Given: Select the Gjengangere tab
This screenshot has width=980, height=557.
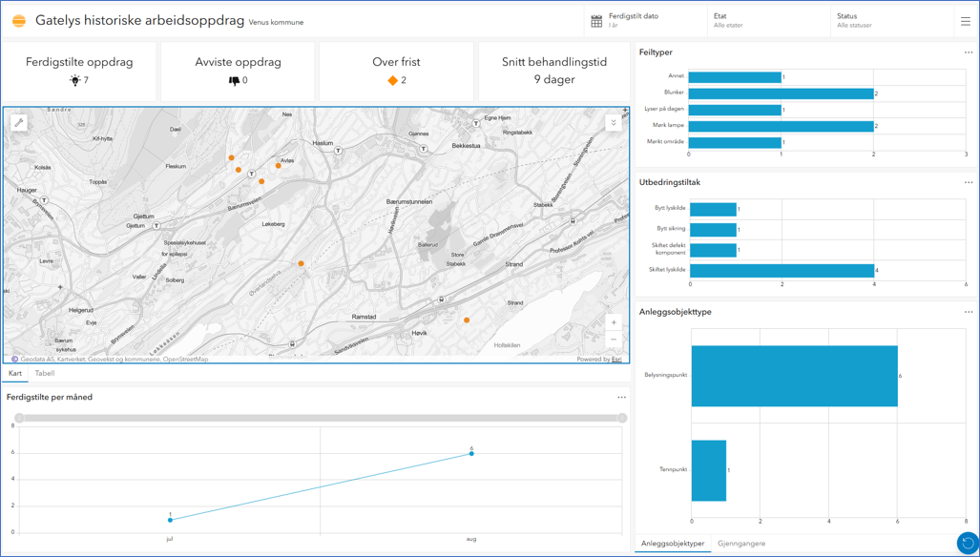Looking at the screenshot, I should 741,544.
